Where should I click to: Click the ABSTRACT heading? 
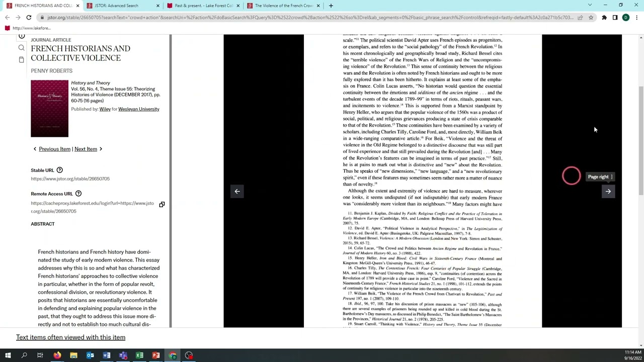[42, 224]
